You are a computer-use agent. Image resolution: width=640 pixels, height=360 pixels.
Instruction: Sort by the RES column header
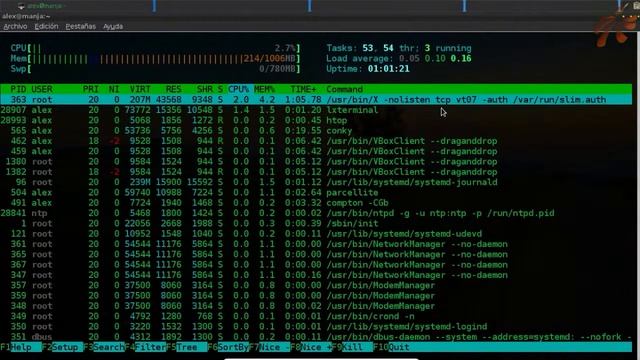[x=173, y=89]
